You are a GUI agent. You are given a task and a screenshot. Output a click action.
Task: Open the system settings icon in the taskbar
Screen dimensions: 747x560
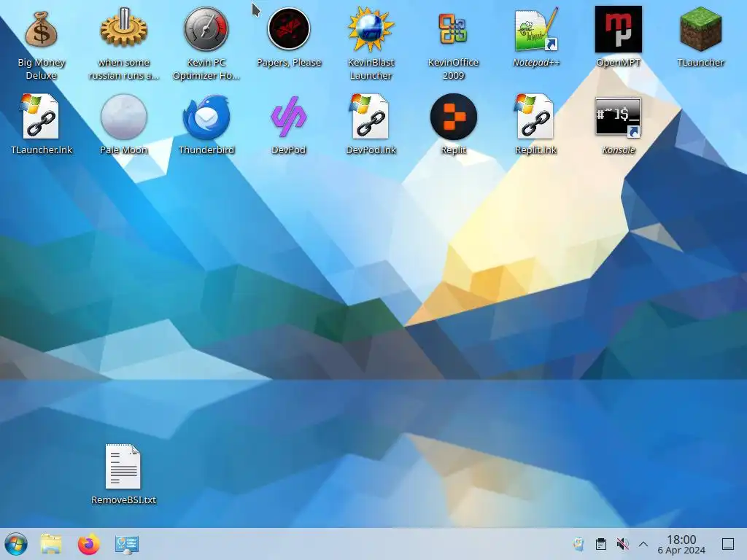coord(127,544)
